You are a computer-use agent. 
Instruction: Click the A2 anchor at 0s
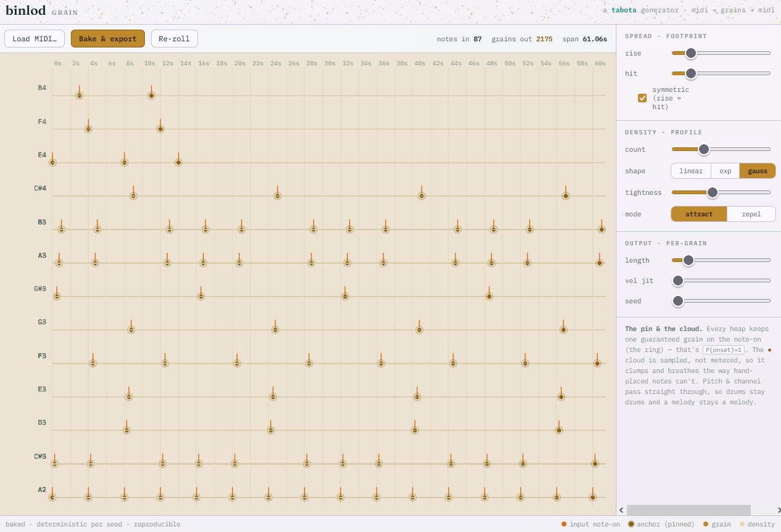coord(53,497)
